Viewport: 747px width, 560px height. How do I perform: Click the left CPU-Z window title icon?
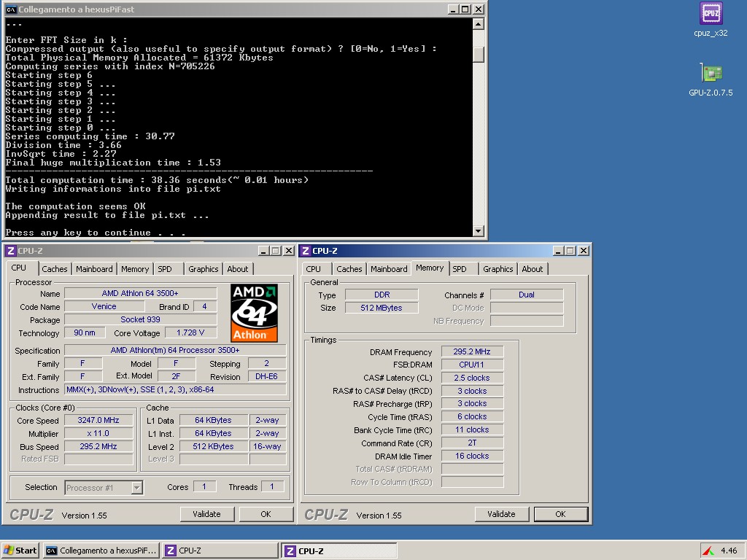[x=11, y=251]
